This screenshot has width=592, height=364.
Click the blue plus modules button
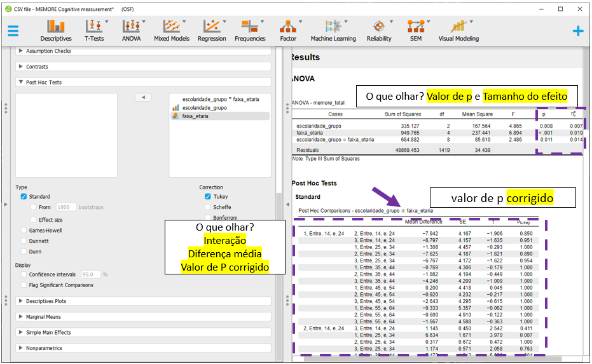tap(577, 30)
